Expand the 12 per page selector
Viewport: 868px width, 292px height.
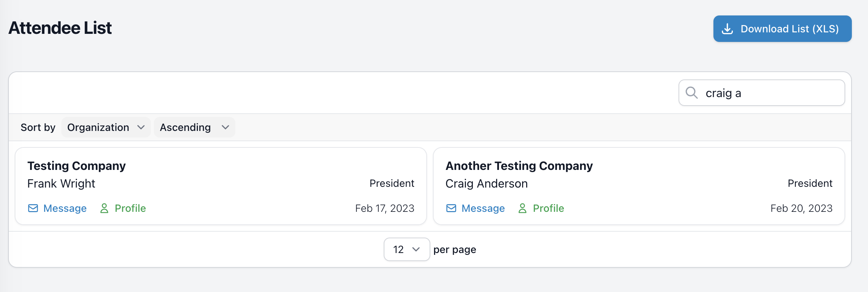(406, 249)
